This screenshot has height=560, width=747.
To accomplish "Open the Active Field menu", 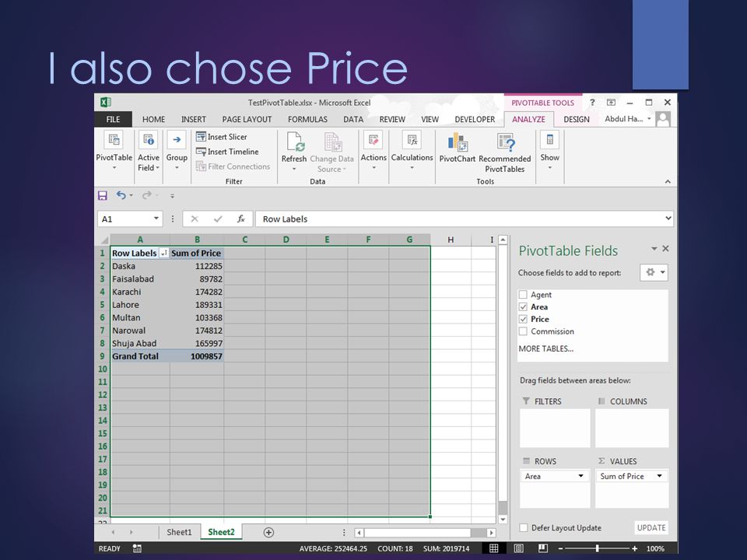I will (148, 152).
